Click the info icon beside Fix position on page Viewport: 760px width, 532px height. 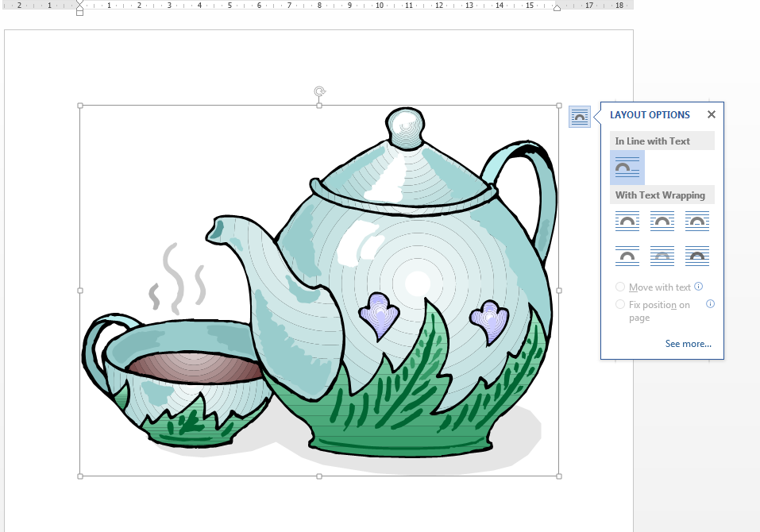pos(710,304)
